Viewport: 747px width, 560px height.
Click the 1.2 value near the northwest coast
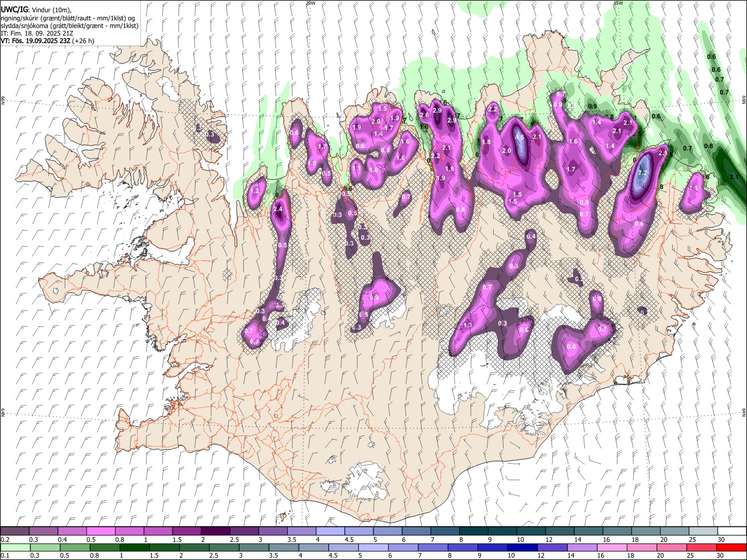click(254, 191)
